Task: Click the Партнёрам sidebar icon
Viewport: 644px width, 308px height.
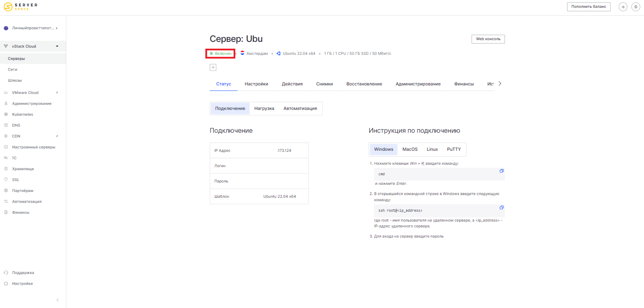Action: pyautogui.click(x=6, y=191)
